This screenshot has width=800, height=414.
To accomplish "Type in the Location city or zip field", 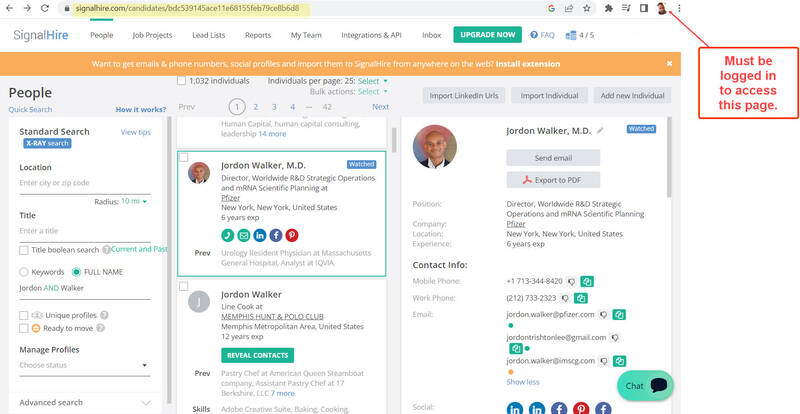I will coord(84,183).
